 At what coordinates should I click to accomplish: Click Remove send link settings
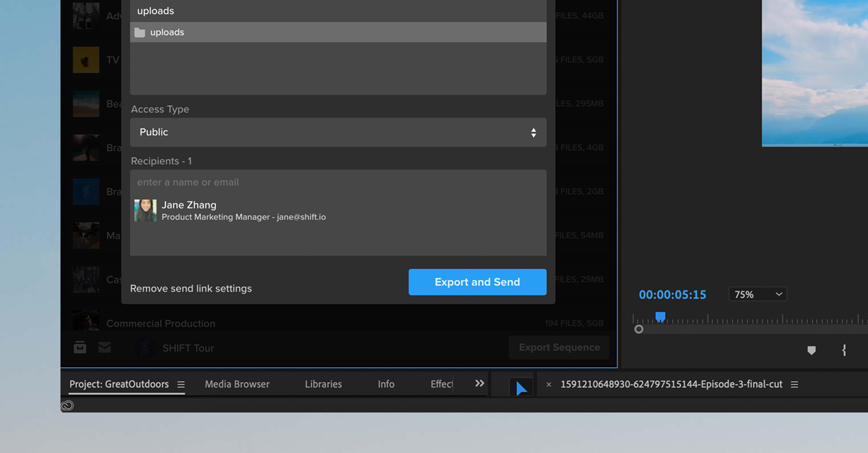[191, 288]
